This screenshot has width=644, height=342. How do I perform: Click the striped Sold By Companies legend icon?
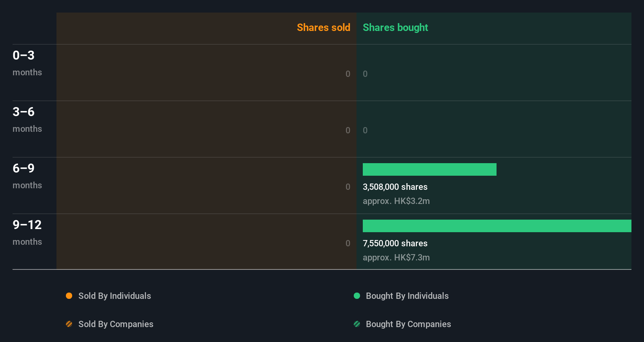point(69,324)
